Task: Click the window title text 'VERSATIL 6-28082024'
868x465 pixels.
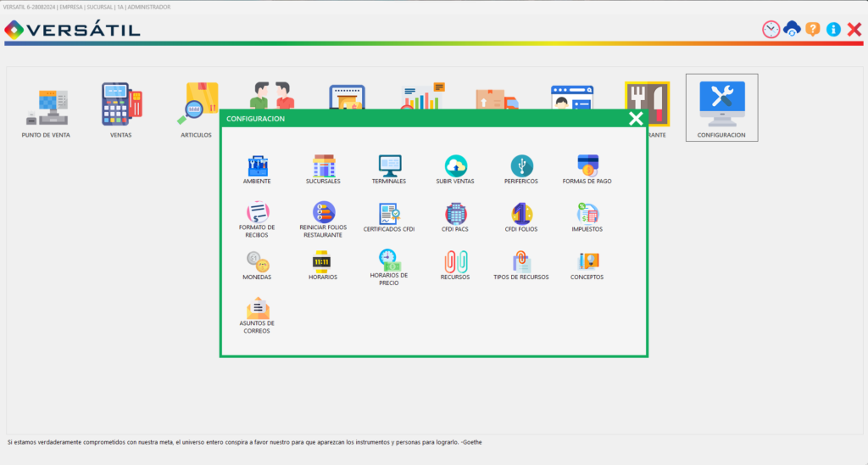Action: [30, 7]
